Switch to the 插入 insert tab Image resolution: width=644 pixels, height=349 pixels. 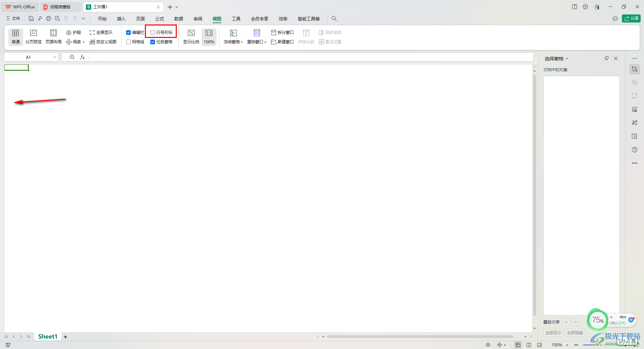(121, 19)
